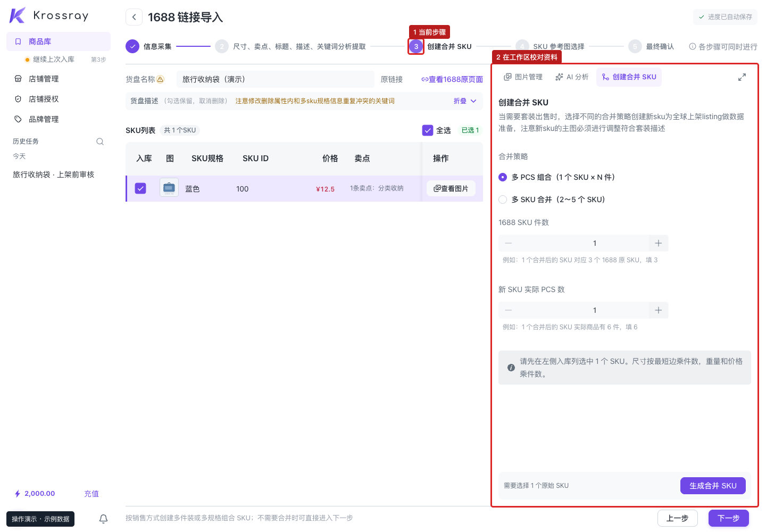
Task: Uncheck the 蓝色 SKU row checkbox
Action: [x=140, y=188]
